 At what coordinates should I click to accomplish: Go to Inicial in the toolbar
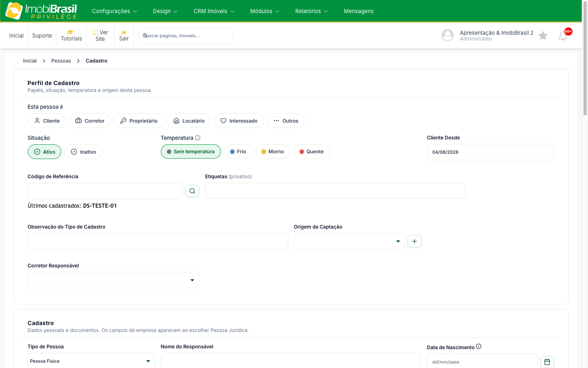pos(16,36)
